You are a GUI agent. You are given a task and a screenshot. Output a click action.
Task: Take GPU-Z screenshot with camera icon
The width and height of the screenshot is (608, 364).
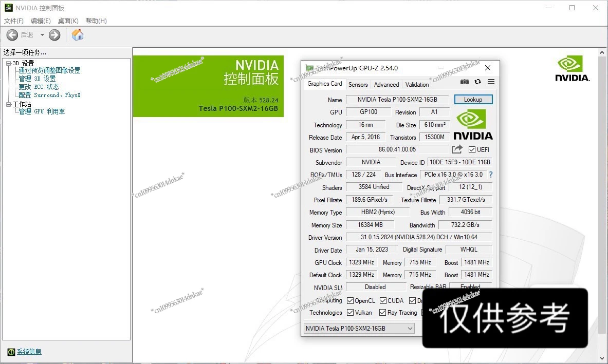point(464,82)
